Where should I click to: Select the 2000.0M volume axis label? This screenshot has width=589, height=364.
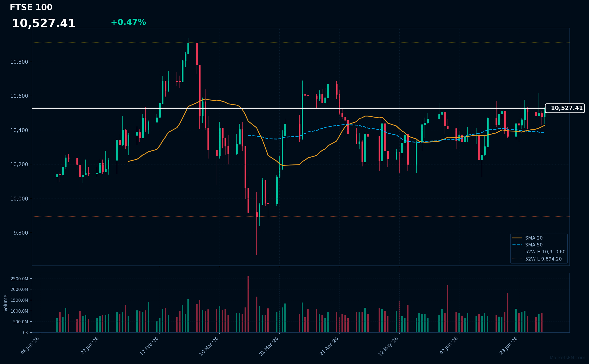tap(19, 289)
